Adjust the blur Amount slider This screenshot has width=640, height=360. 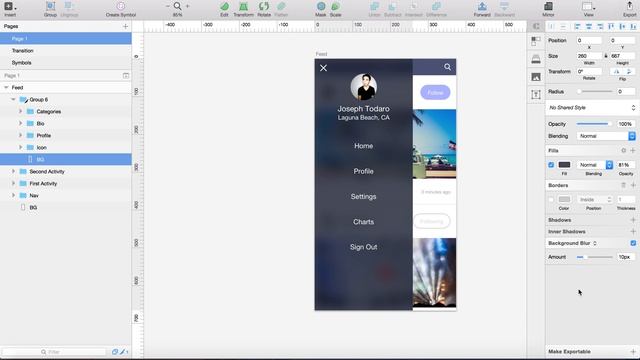(594, 257)
